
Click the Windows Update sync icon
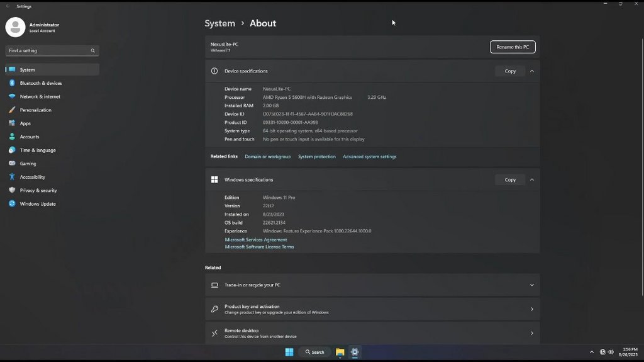pyautogui.click(x=12, y=203)
